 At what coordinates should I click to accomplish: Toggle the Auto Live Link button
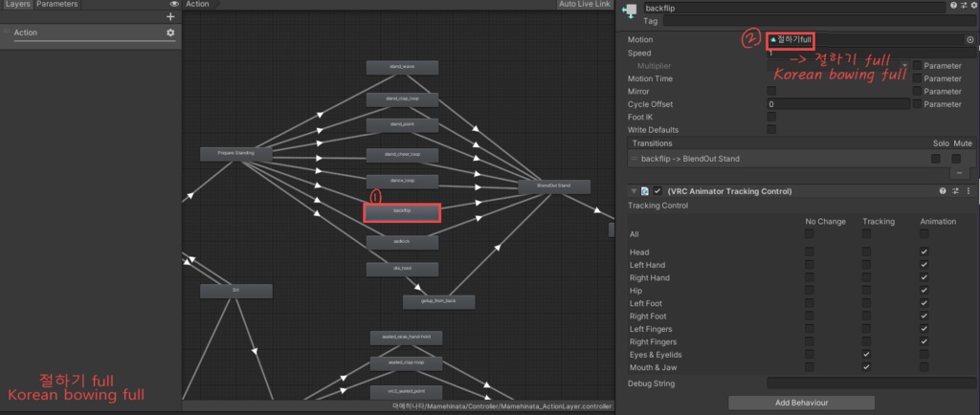(x=585, y=5)
